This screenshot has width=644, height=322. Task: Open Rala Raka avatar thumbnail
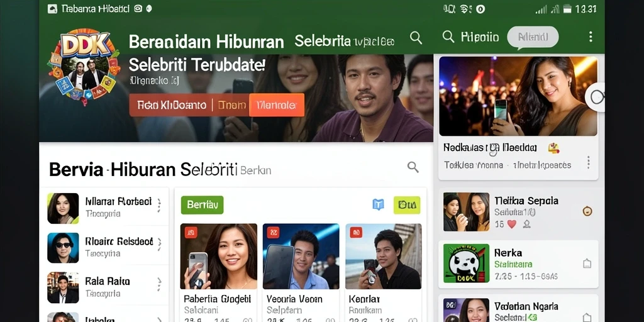[63, 287]
